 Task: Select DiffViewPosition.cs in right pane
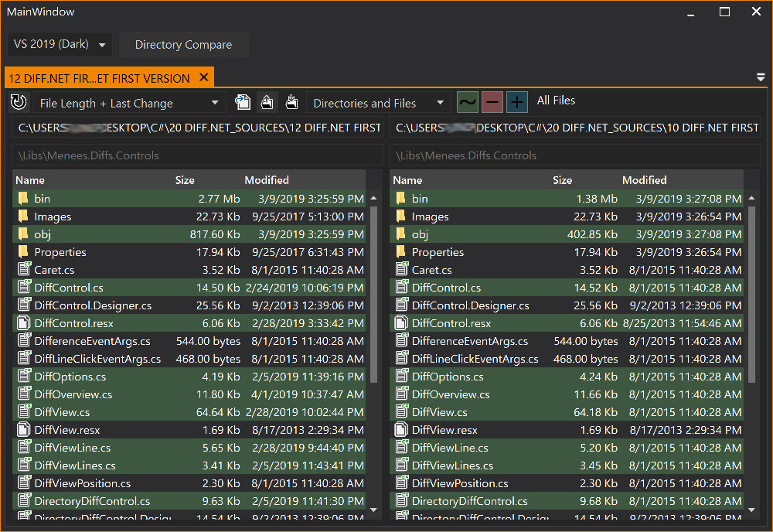pyautogui.click(x=567, y=483)
